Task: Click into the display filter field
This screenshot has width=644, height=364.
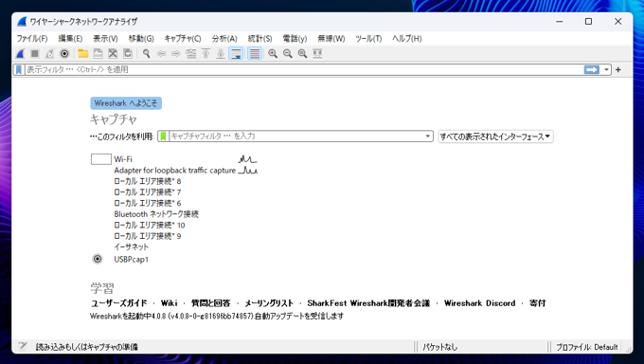Action: [x=304, y=69]
